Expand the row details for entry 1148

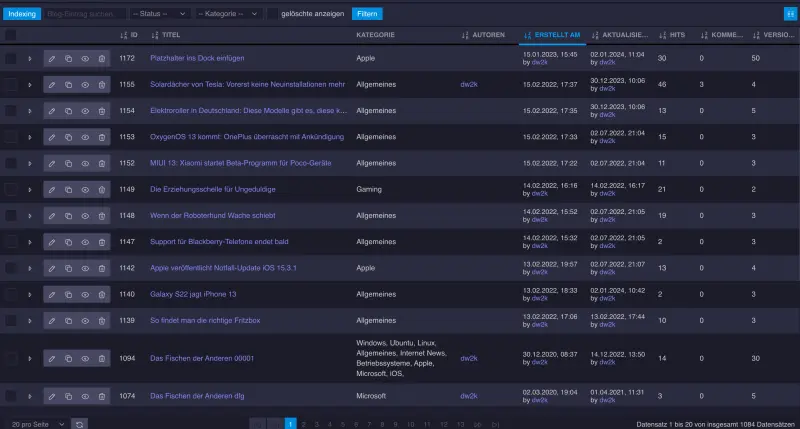click(x=30, y=215)
